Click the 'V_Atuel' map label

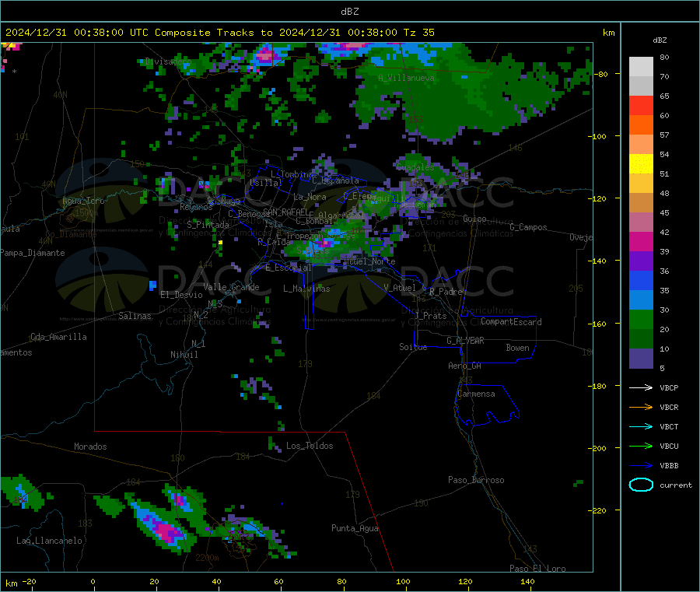(x=400, y=288)
